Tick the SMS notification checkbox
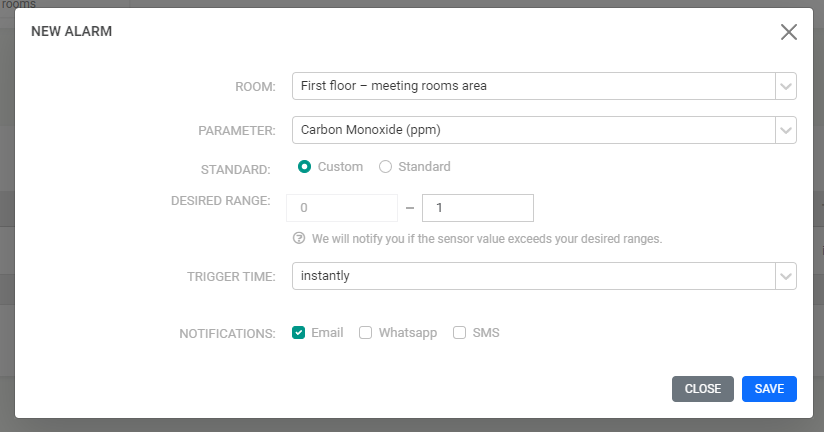The width and height of the screenshot is (824, 432). [x=460, y=333]
